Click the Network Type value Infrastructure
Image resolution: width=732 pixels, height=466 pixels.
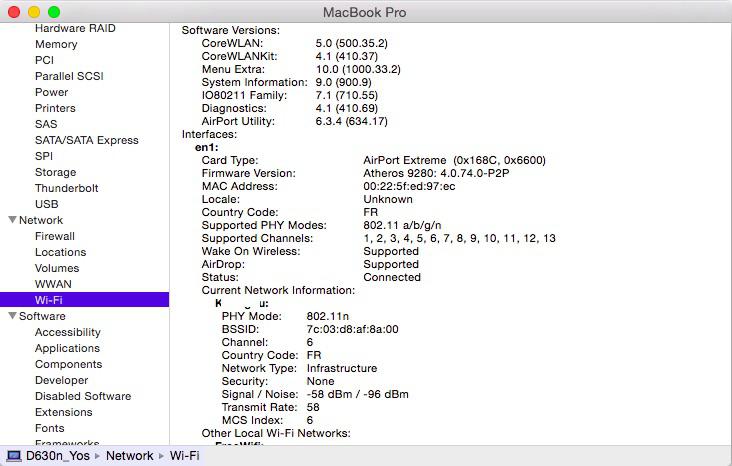[342, 368]
